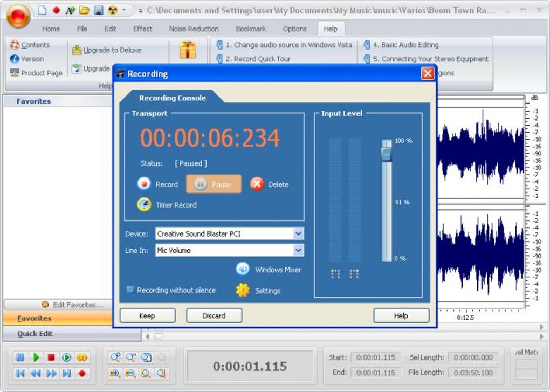The width and height of the screenshot is (550, 392).
Task: Toggle the highlighted Pause button
Action: tap(214, 184)
